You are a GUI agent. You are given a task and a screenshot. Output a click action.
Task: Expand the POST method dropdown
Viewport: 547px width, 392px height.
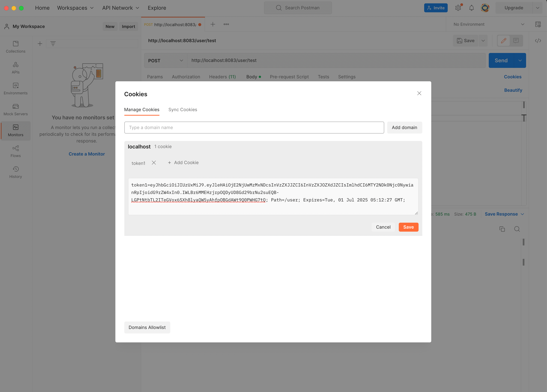pos(166,60)
